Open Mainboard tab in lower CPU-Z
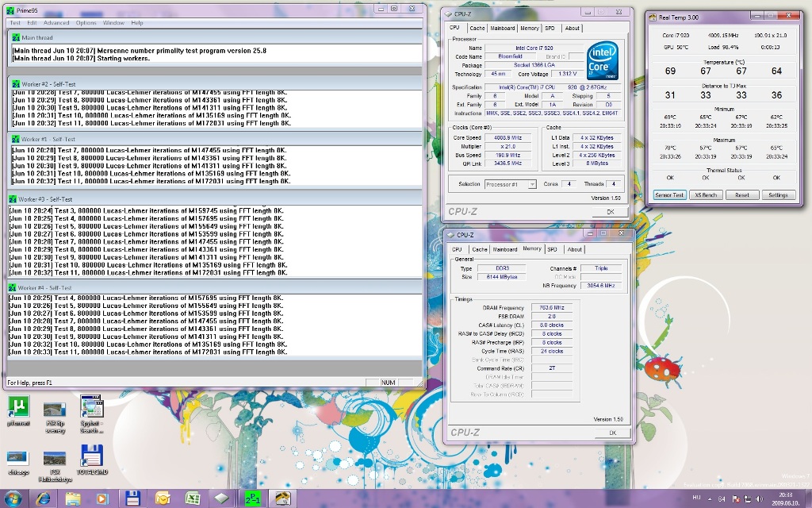 (x=505, y=250)
